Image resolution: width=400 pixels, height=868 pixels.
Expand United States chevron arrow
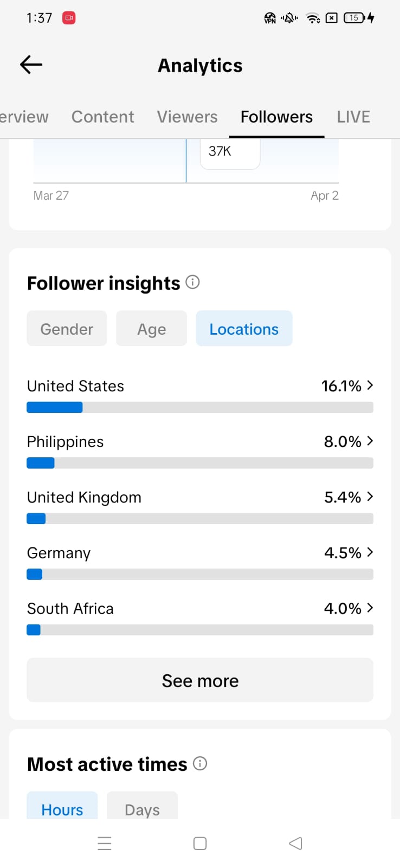click(x=370, y=385)
